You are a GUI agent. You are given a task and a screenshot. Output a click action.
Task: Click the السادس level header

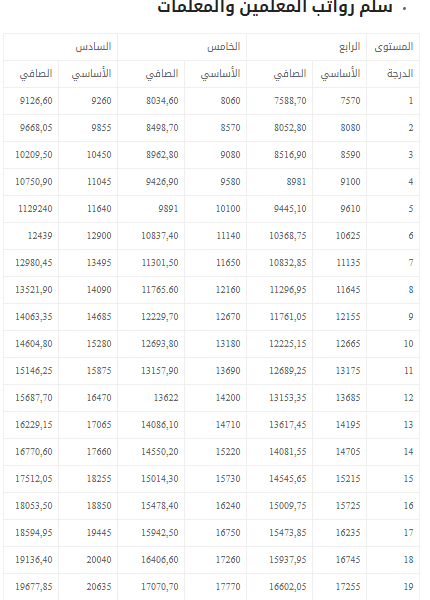pos(60,47)
